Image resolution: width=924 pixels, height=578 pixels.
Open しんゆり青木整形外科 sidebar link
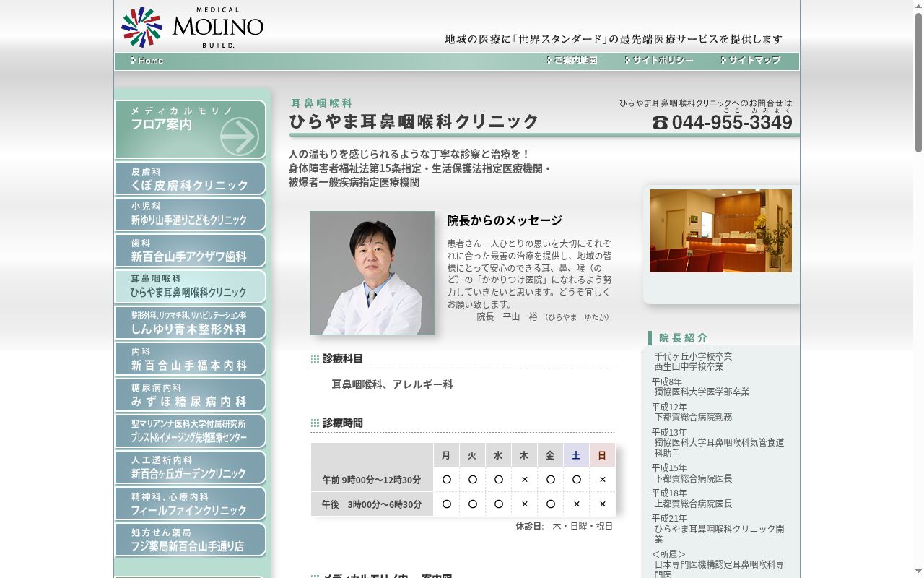tap(190, 323)
